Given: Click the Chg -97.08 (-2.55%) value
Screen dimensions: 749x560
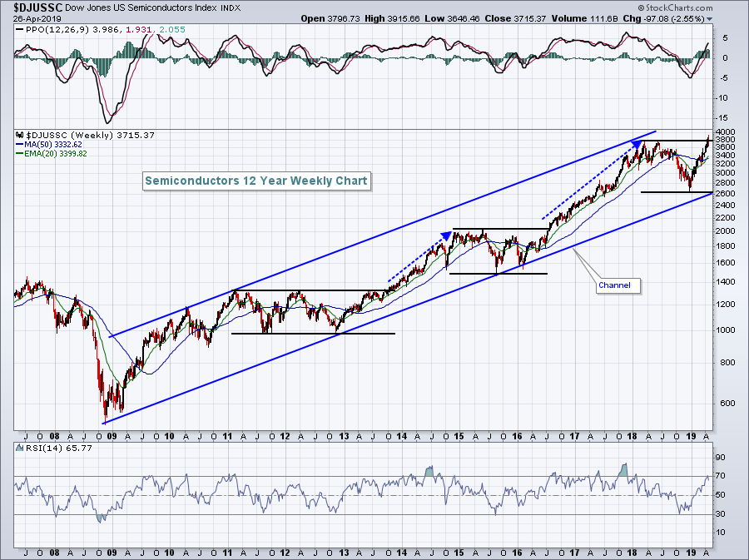Looking at the screenshot, I should [x=664, y=18].
